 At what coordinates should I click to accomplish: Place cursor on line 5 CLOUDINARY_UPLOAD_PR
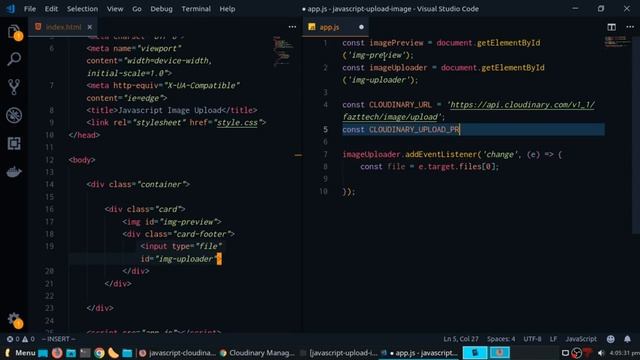pos(414,130)
